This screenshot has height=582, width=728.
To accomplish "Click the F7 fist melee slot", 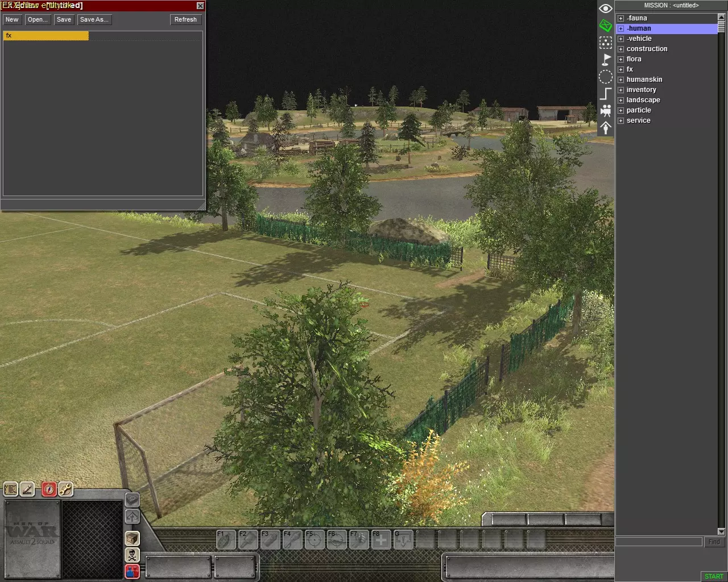I will (x=359, y=539).
